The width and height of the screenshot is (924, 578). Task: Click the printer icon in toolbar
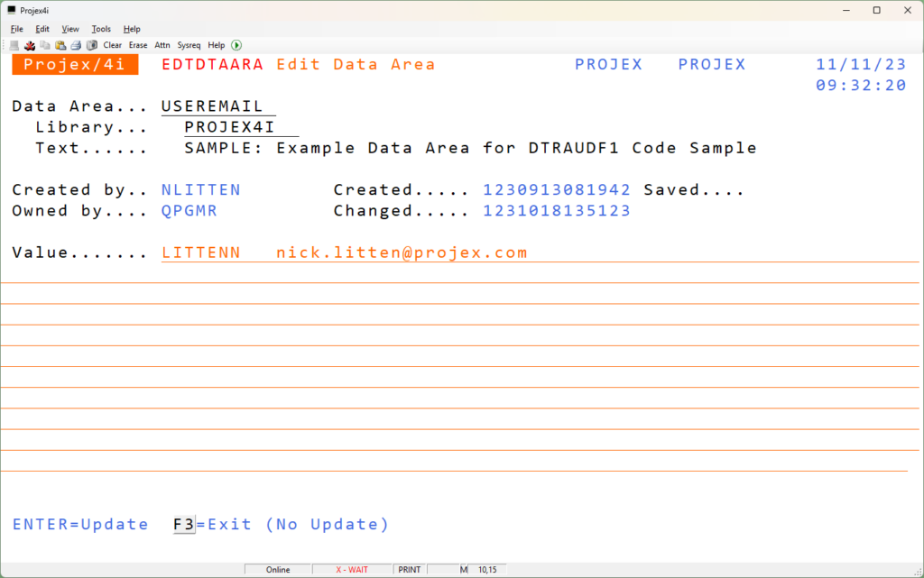[76, 45]
